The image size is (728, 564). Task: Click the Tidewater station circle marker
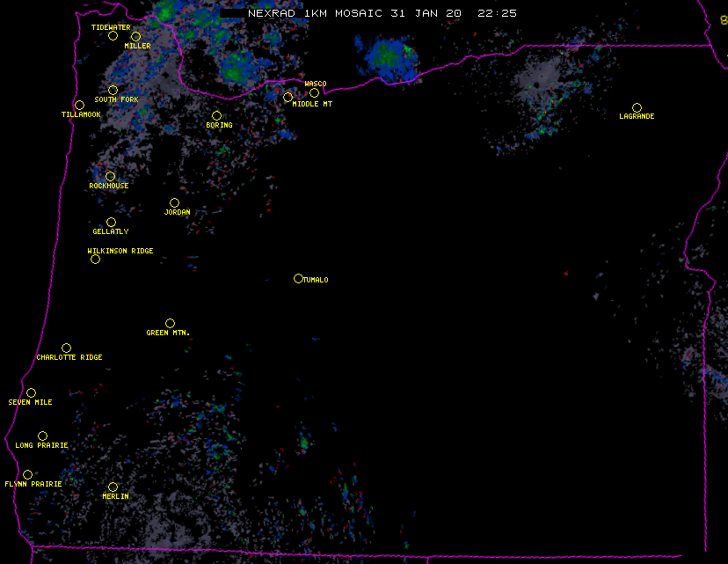pos(113,35)
